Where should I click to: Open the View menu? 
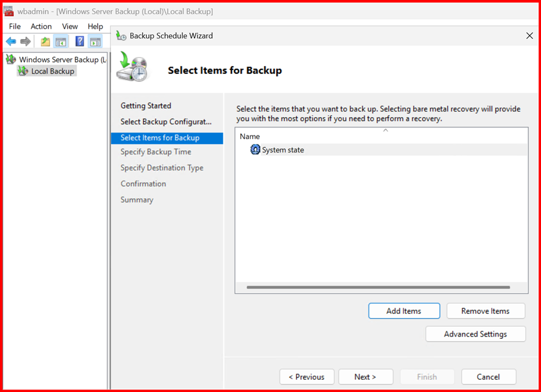point(70,26)
